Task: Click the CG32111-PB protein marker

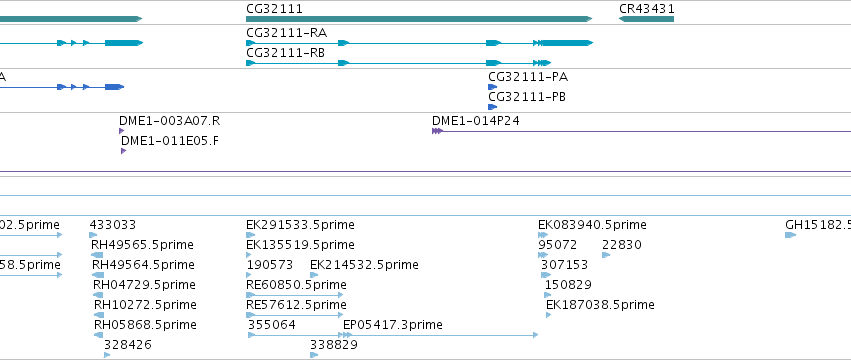Action: 492,107
